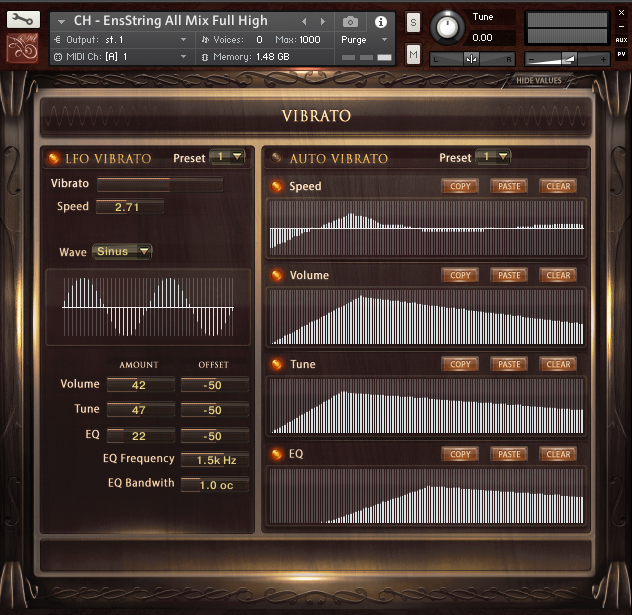Minimize the instrument with minus icon

tap(621, 27)
